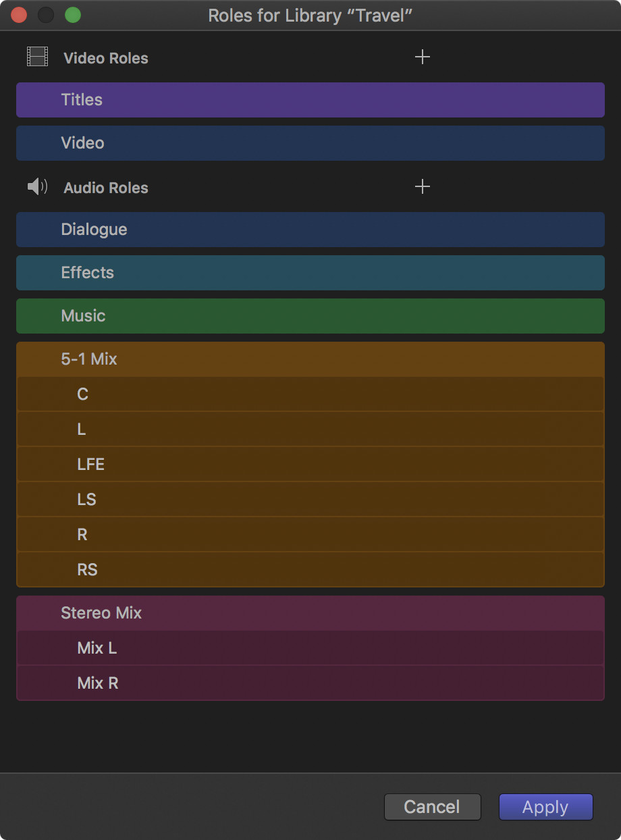Select the Dialogue audio role
Screen dimensions: 621x840
coord(310,229)
